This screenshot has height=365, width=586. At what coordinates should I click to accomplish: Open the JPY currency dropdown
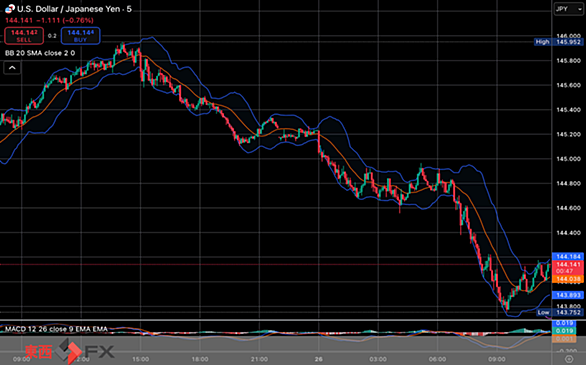point(568,9)
